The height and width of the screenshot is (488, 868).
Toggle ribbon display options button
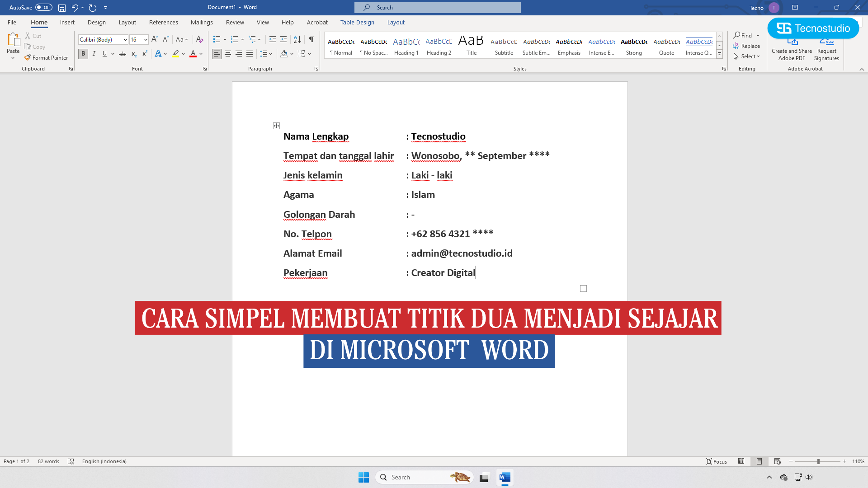pyautogui.click(x=795, y=8)
